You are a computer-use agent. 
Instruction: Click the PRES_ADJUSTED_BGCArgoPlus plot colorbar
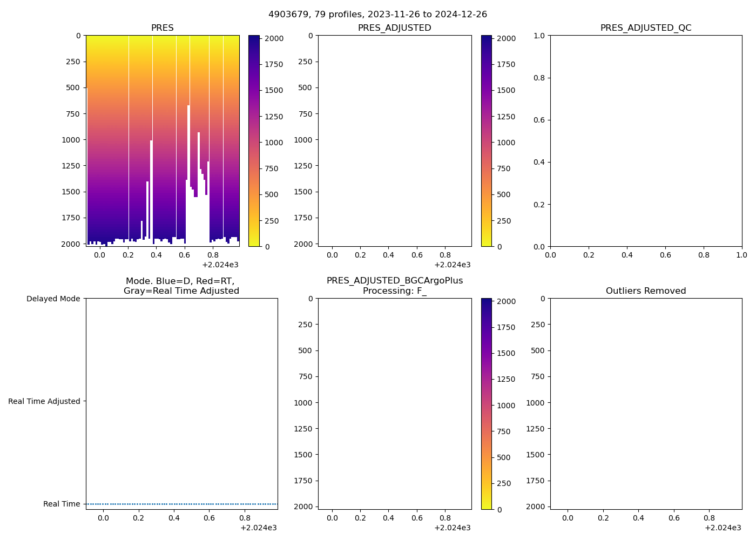pos(487,404)
